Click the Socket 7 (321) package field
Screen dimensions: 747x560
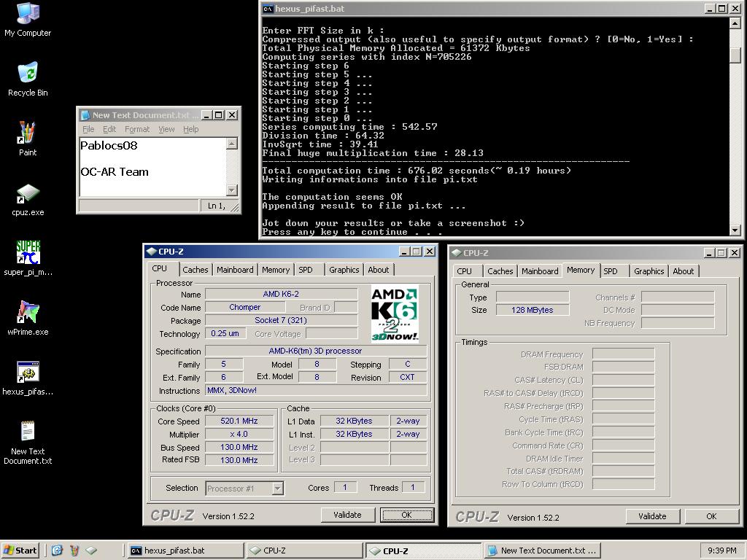pos(281,320)
